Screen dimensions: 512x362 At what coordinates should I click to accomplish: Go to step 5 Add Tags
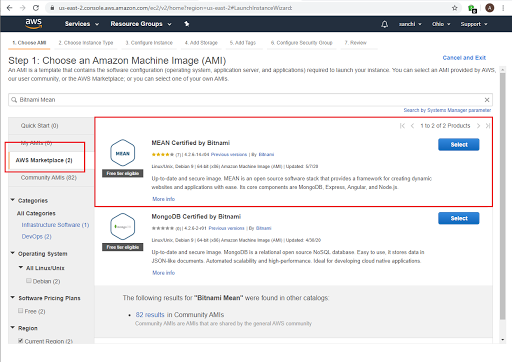point(243,43)
